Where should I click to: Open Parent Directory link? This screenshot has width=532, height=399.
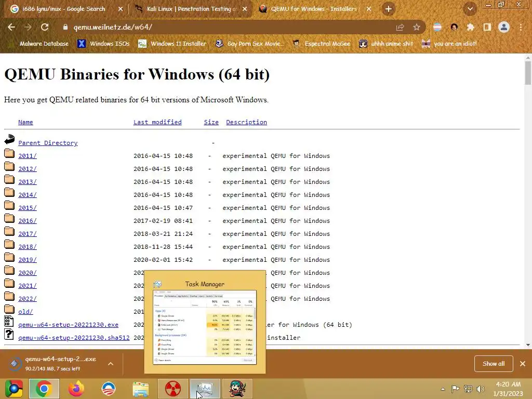(48, 143)
